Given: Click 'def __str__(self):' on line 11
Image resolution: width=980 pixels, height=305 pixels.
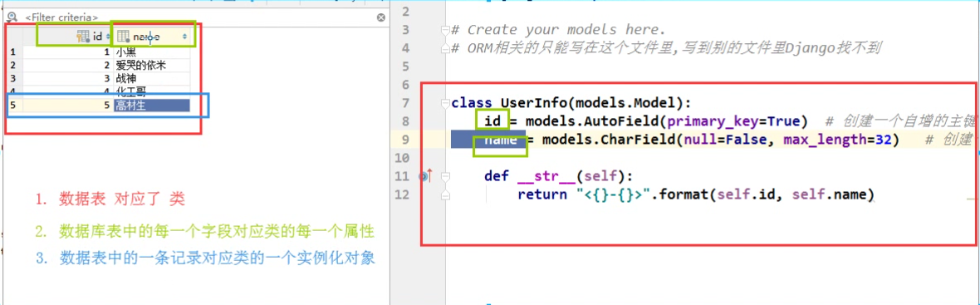Looking at the screenshot, I should [559, 177].
